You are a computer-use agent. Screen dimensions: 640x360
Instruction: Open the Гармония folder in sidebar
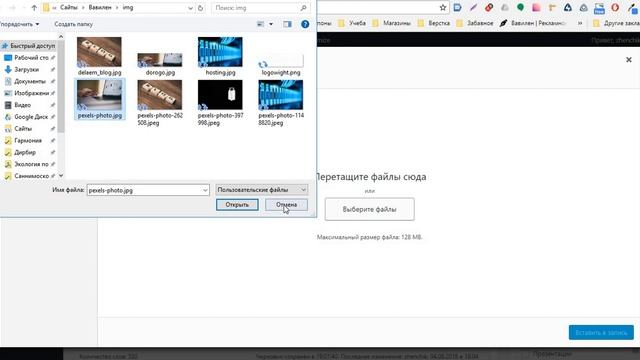coord(29,141)
